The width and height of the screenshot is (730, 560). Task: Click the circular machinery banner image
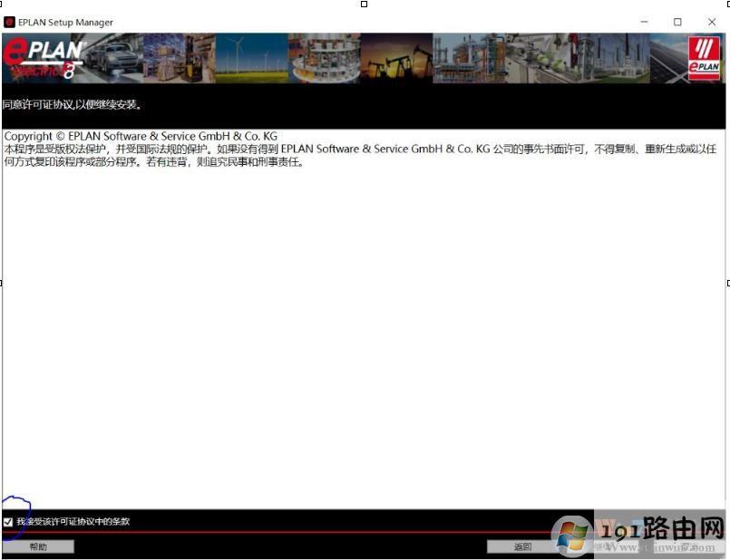click(x=324, y=58)
